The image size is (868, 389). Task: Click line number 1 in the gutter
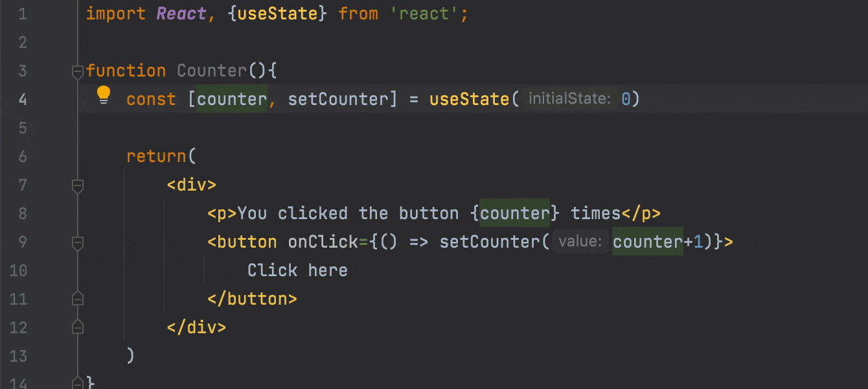click(23, 14)
